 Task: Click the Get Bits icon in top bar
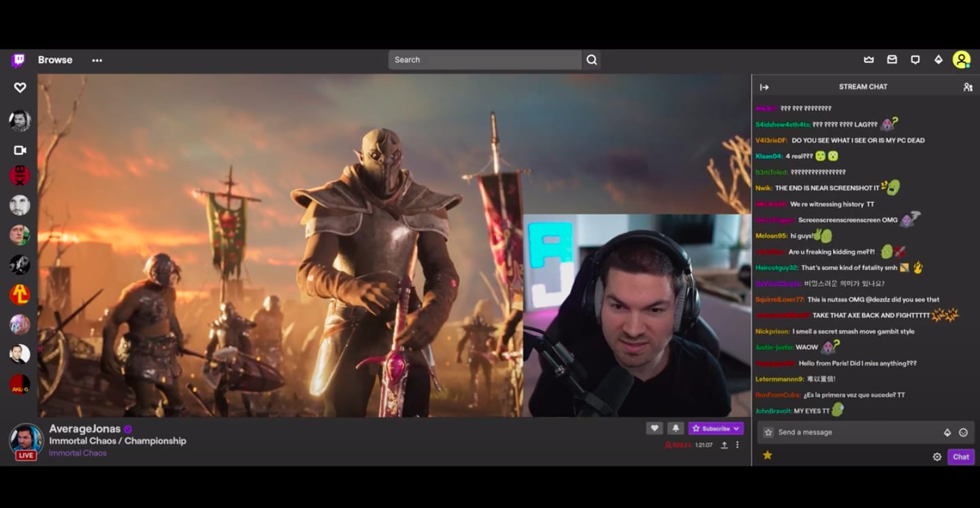click(938, 60)
